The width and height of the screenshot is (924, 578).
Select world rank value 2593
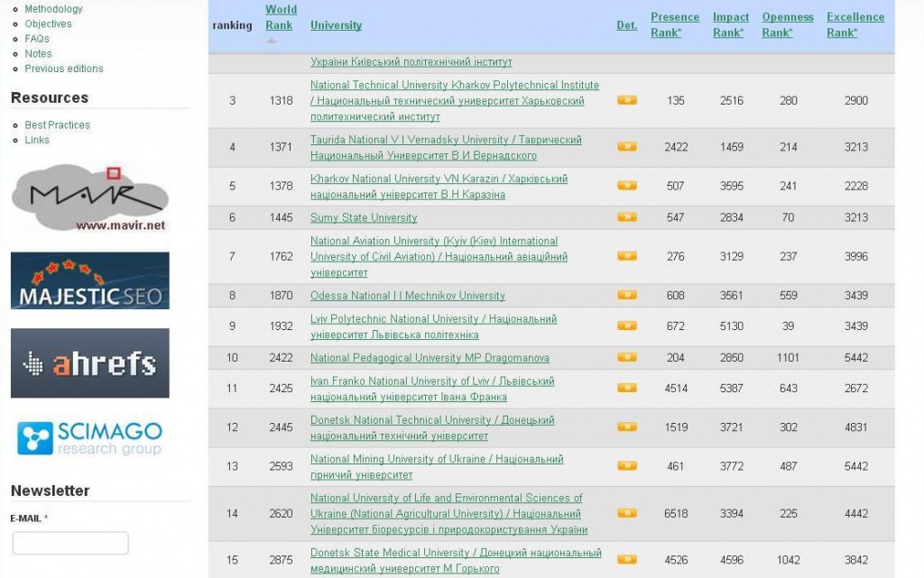282,465
